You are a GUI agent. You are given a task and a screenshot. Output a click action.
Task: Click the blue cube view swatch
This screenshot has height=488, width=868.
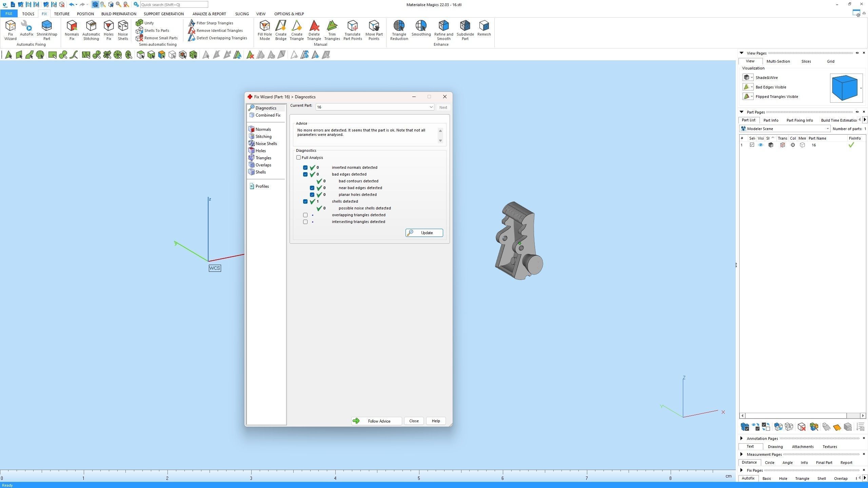844,88
